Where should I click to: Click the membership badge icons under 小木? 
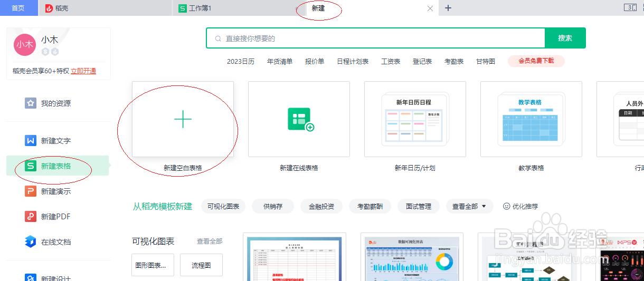tap(50, 52)
